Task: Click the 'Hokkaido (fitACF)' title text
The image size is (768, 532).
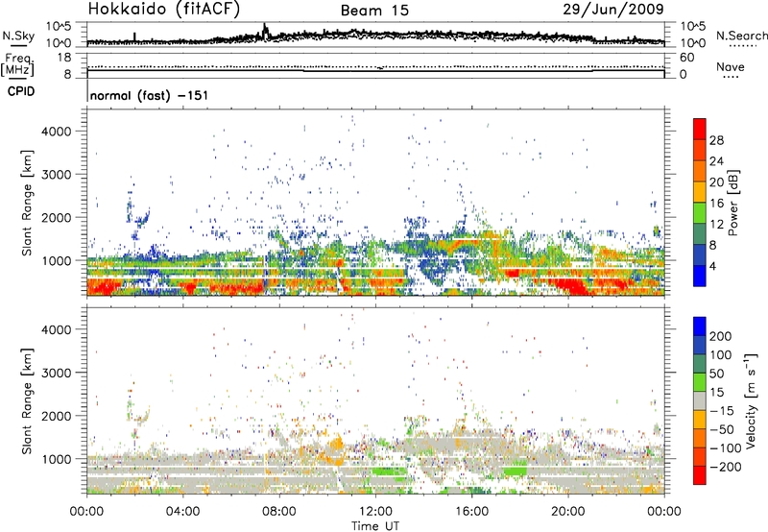Action: (x=164, y=9)
